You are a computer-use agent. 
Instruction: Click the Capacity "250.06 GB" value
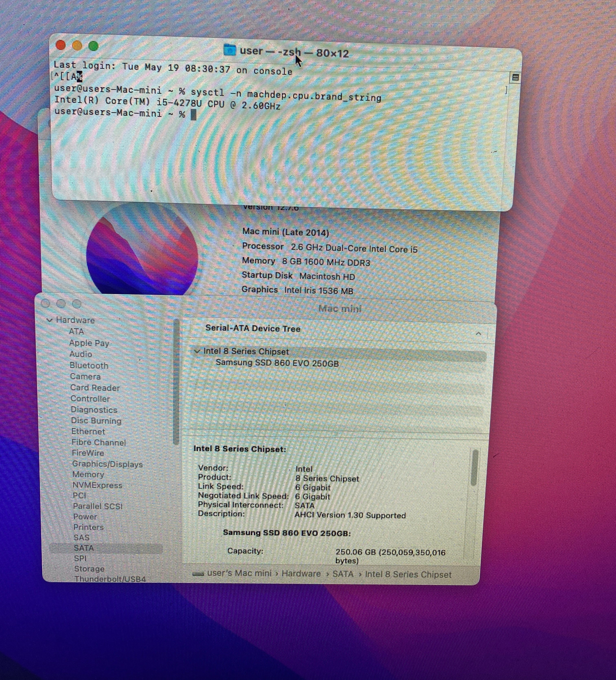390,556
